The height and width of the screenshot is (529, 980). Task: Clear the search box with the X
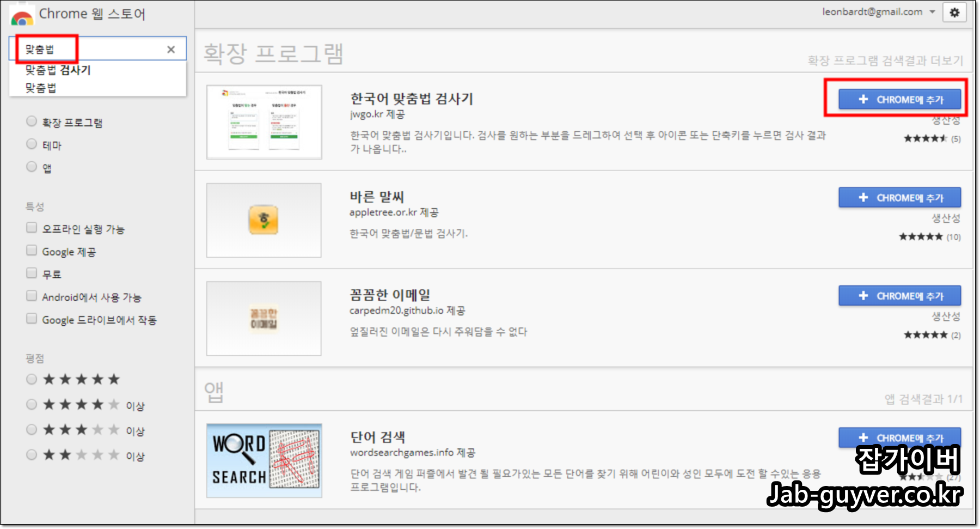171,50
